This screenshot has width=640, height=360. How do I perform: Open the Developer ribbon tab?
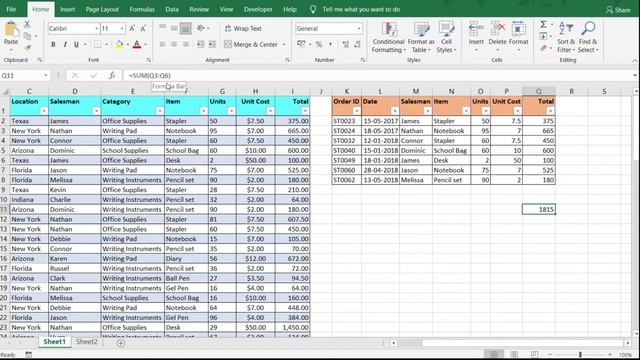pyautogui.click(x=258, y=9)
